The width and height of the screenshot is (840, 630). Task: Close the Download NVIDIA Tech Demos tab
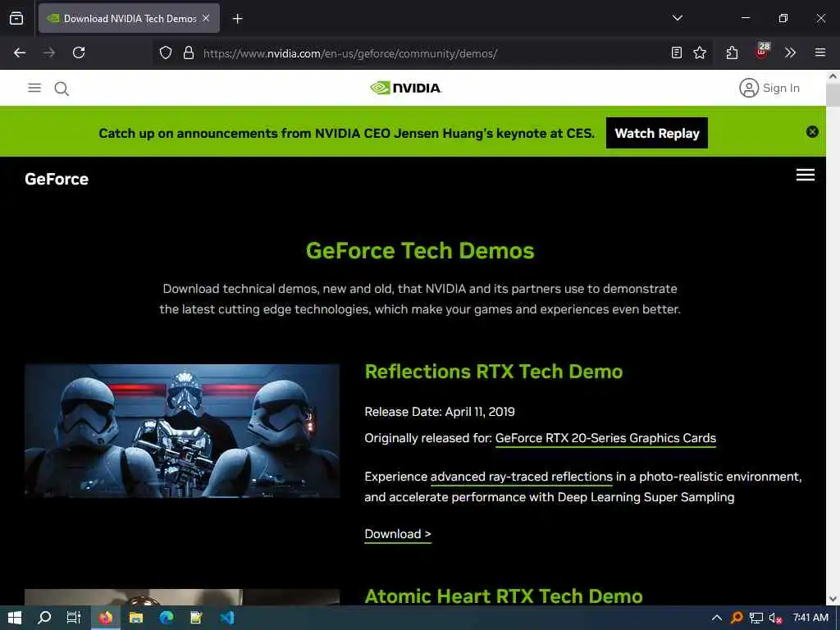pyautogui.click(x=206, y=18)
